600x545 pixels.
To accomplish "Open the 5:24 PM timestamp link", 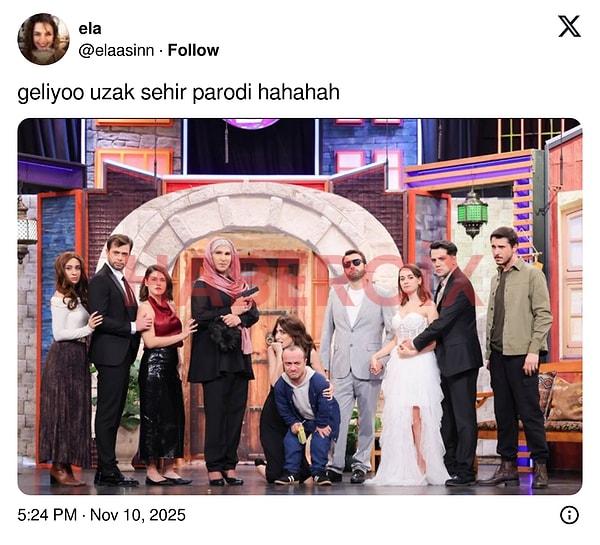I will click(47, 515).
